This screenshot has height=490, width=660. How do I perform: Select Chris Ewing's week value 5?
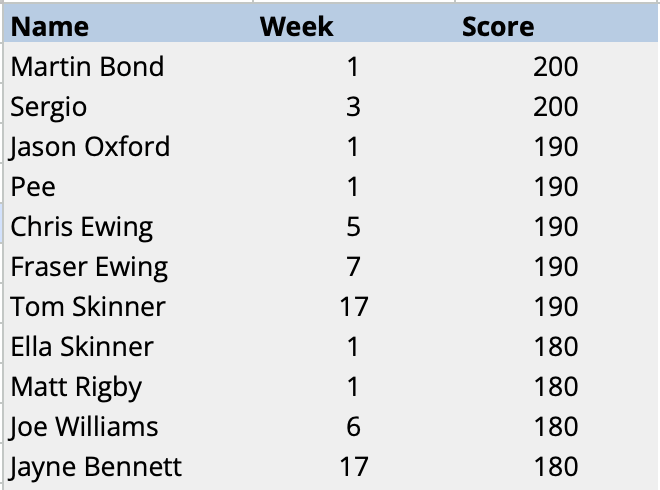tap(353, 227)
